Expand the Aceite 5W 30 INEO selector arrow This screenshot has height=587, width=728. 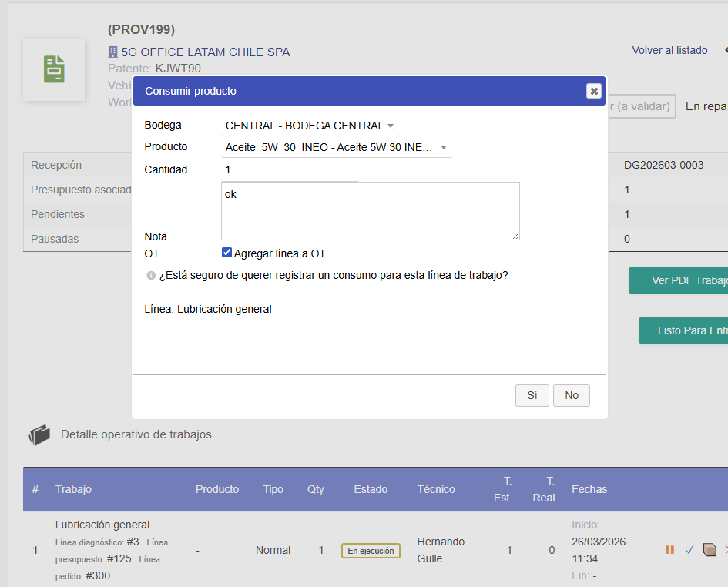(443, 146)
